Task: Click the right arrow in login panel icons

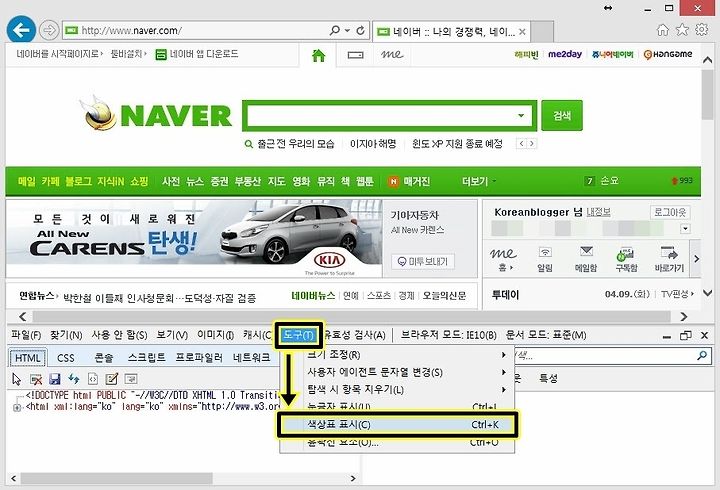Action: point(696,259)
